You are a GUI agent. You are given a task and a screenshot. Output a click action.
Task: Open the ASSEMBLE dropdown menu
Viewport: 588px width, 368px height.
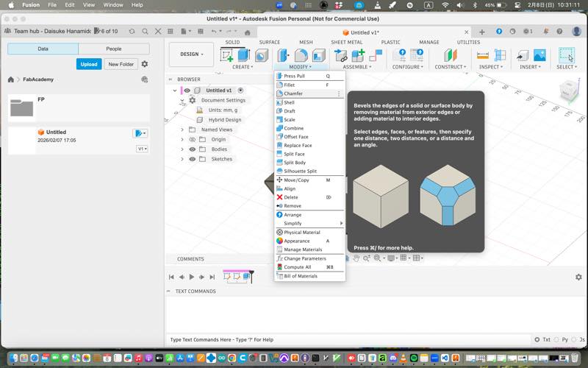tap(357, 67)
